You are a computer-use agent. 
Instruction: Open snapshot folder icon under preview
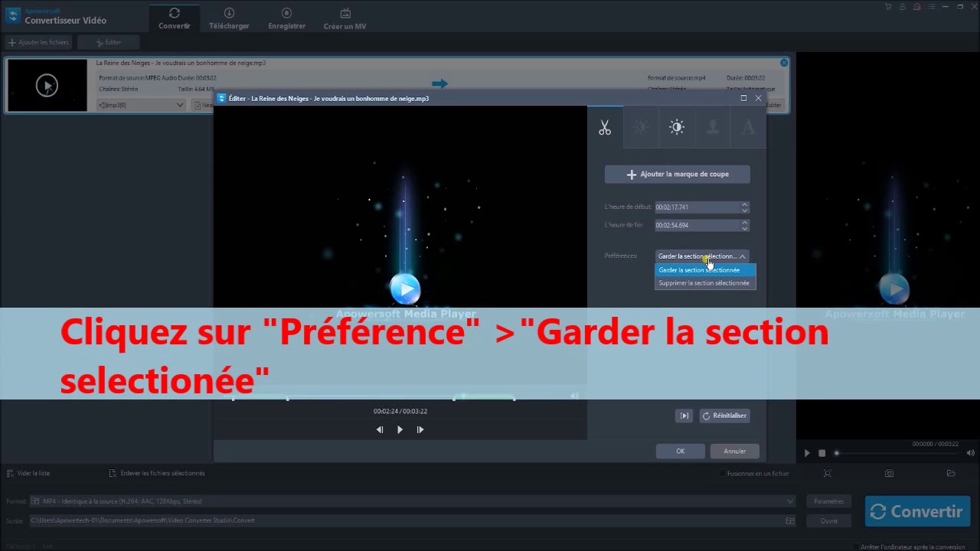(951, 474)
